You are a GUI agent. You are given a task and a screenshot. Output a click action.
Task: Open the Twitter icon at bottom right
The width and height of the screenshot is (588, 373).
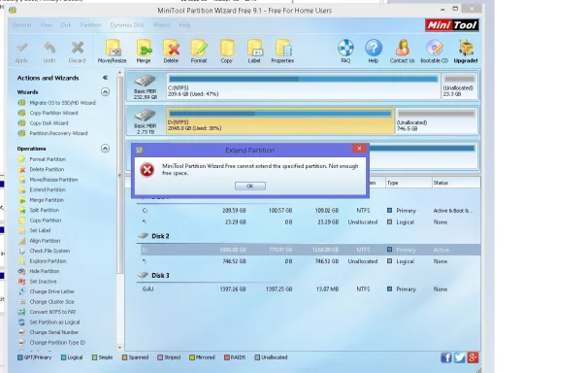[459, 357]
